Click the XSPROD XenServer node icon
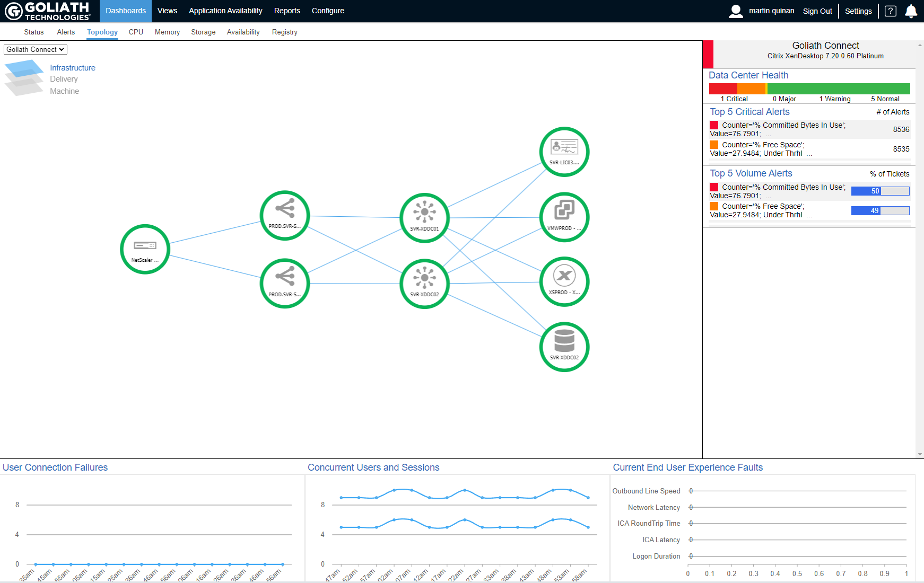 [x=564, y=281]
